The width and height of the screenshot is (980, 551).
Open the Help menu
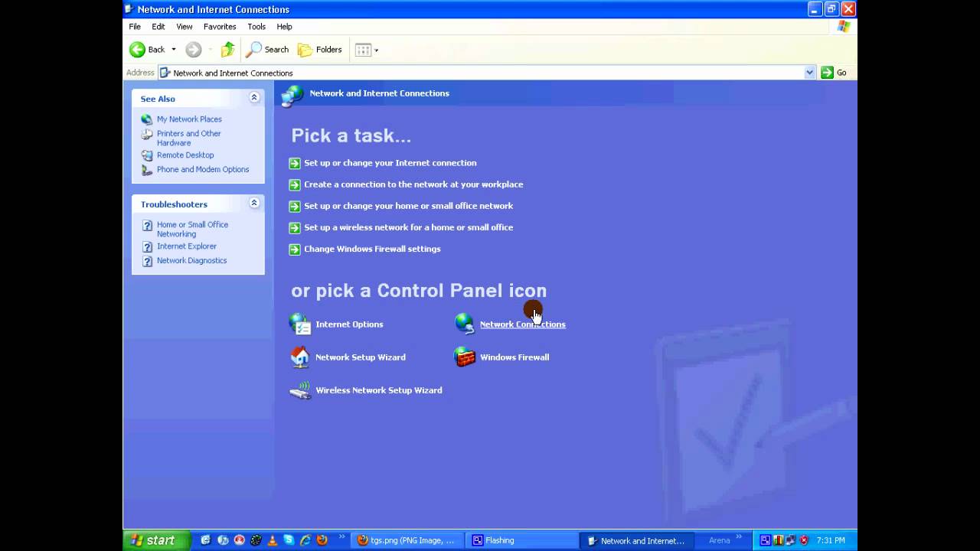[x=284, y=27]
